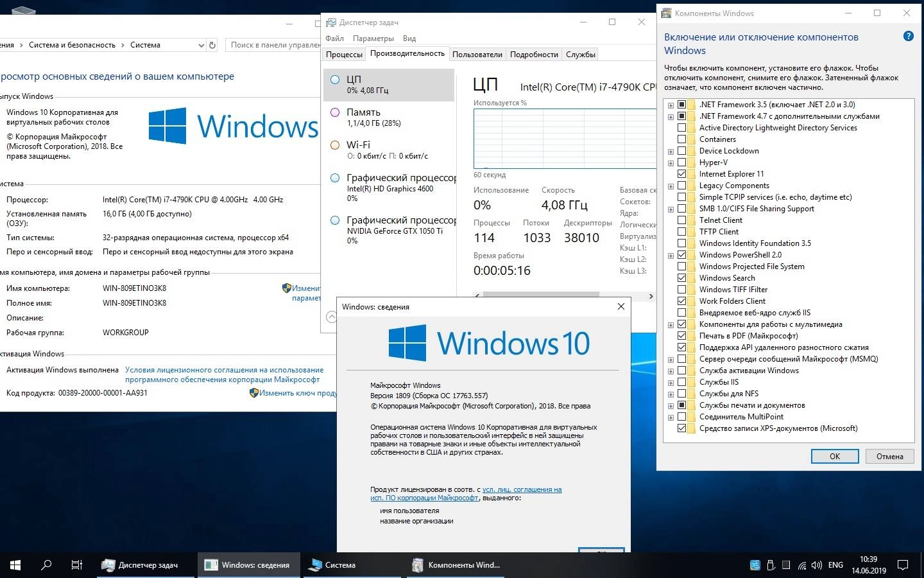
Task: Open the Параметры menu in Task Manager
Action: 373,39
